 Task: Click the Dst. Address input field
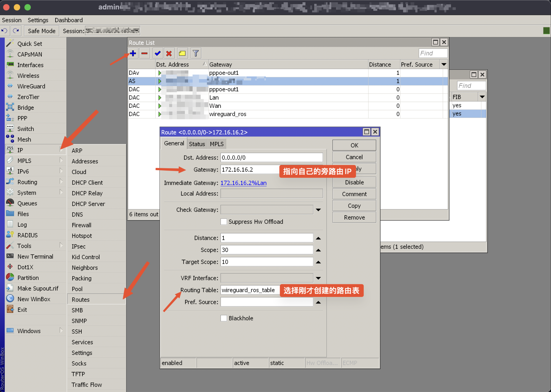(271, 158)
